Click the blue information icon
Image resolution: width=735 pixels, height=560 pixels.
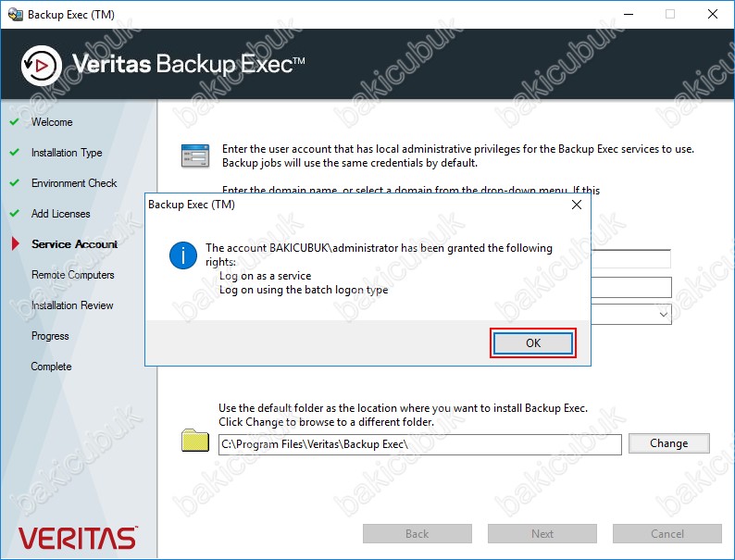tap(182, 256)
